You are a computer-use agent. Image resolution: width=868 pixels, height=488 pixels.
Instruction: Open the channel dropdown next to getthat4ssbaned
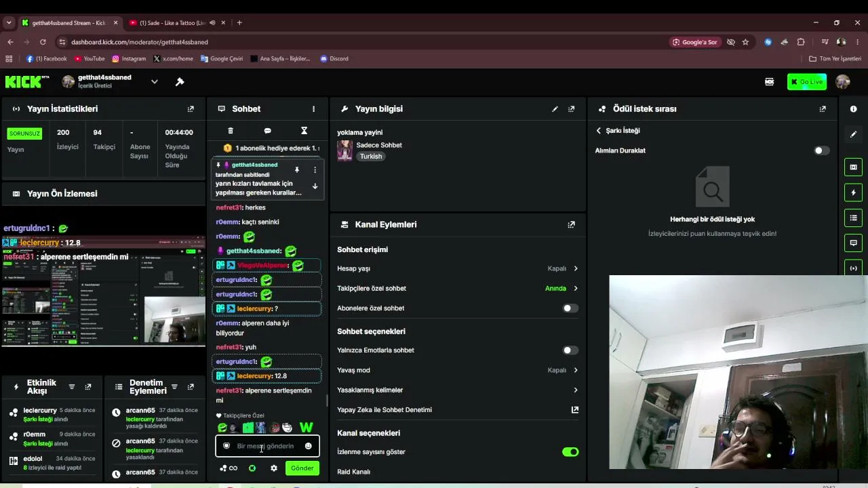[154, 82]
